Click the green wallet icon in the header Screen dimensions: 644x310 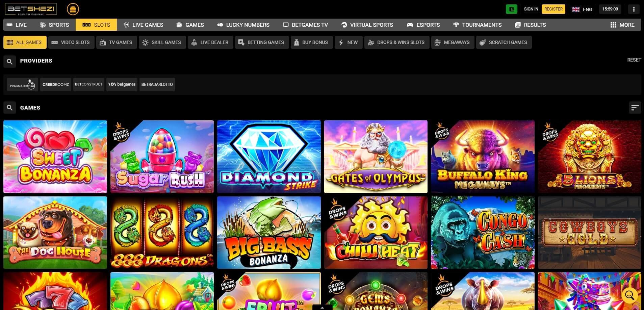pyautogui.click(x=511, y=9)
